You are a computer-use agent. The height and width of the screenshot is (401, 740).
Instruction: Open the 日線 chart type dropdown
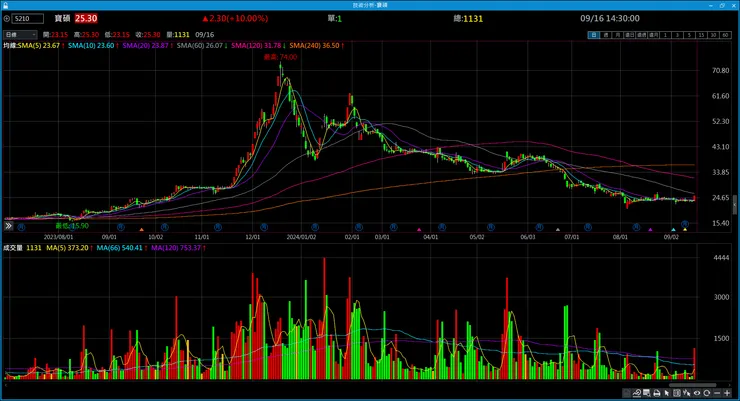[x=20, y=34]
